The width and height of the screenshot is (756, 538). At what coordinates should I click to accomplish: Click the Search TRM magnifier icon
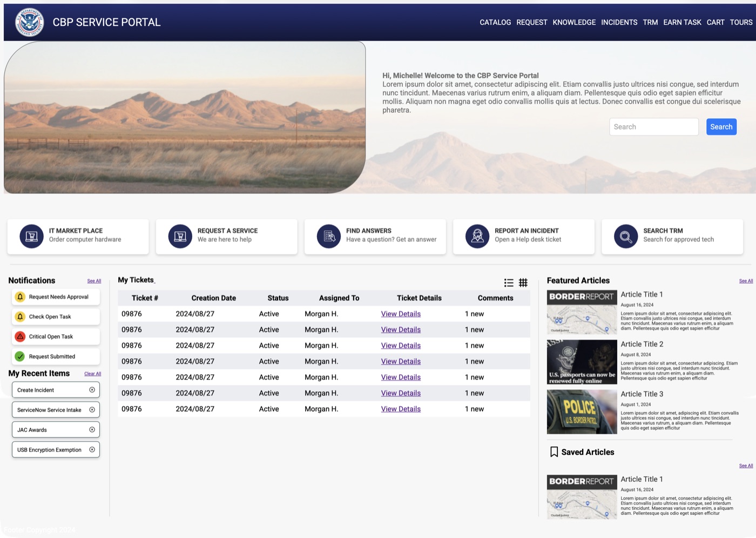(x=625, y=237)
